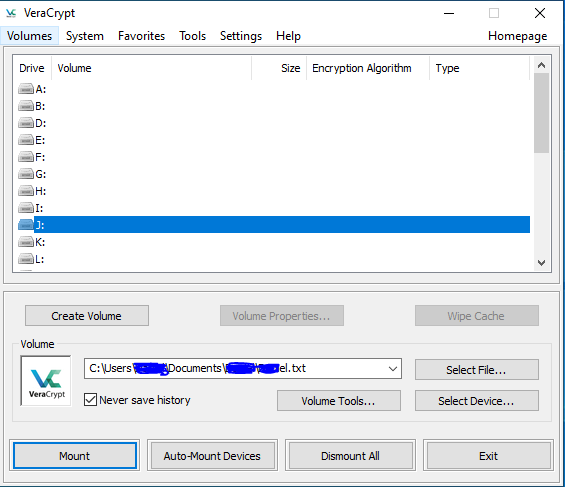The image size is (565, 487).
Task: Open the Volume Tools... button
Action: (339, 401)
